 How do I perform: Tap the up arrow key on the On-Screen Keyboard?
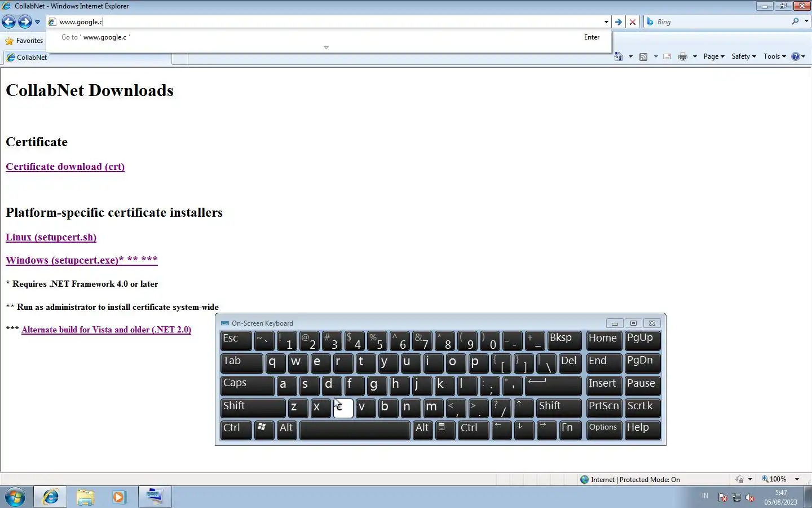point(523,408)
